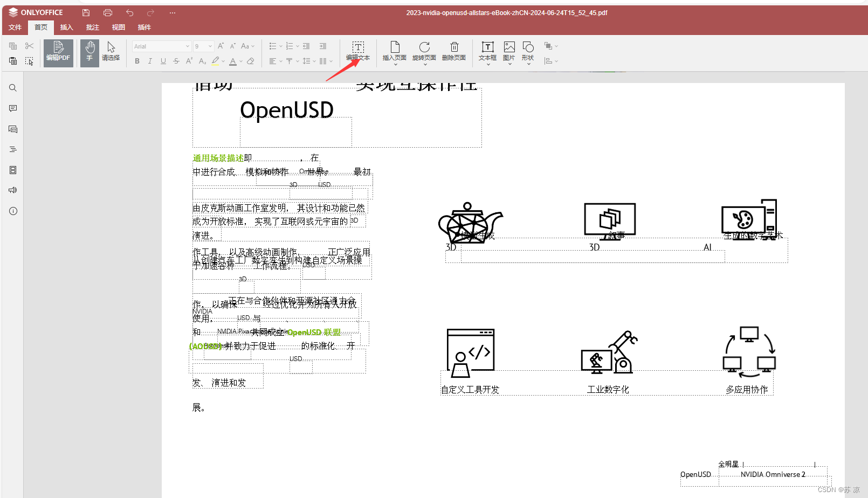Toggle strikethrough formatting
Image resolution: width=868 pixels, height=498 pixels.
[176, 61]
